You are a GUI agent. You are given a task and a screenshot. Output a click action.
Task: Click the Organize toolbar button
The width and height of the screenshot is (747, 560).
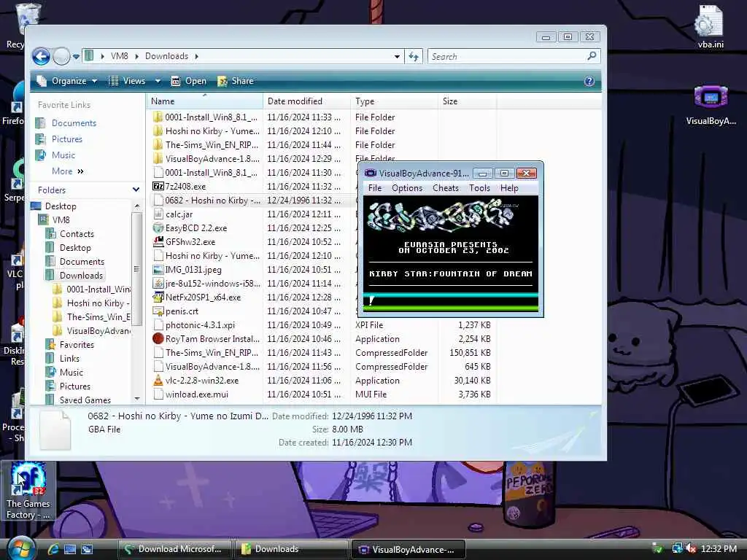pos(67,81)
